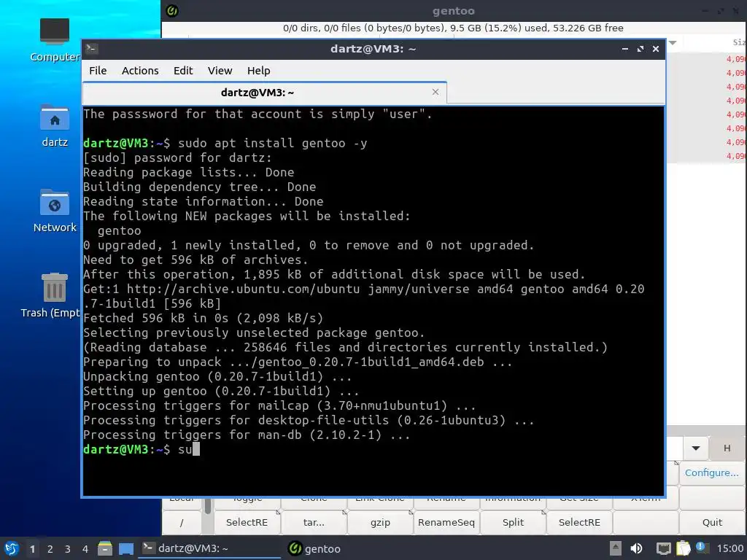This screenshot has width=747, height=560.
Task: Click the 'Fetched 596 kB in 0s' line
Action: point(204,318)
